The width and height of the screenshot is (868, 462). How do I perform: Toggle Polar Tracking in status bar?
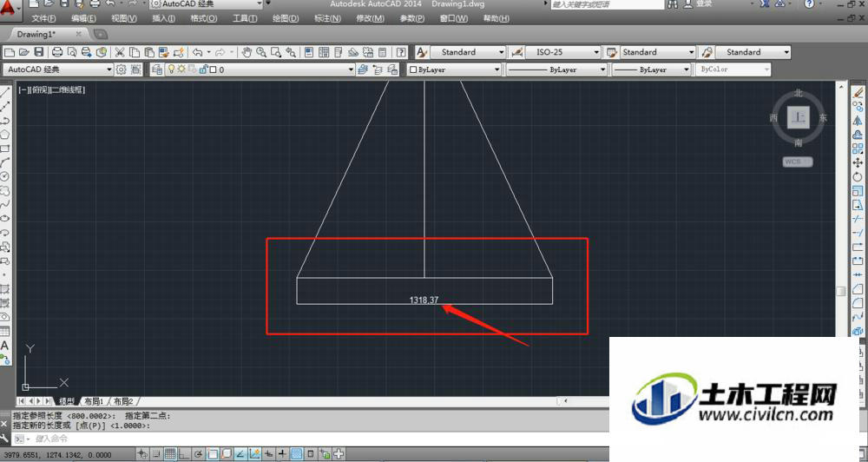[x=198, y=454]
